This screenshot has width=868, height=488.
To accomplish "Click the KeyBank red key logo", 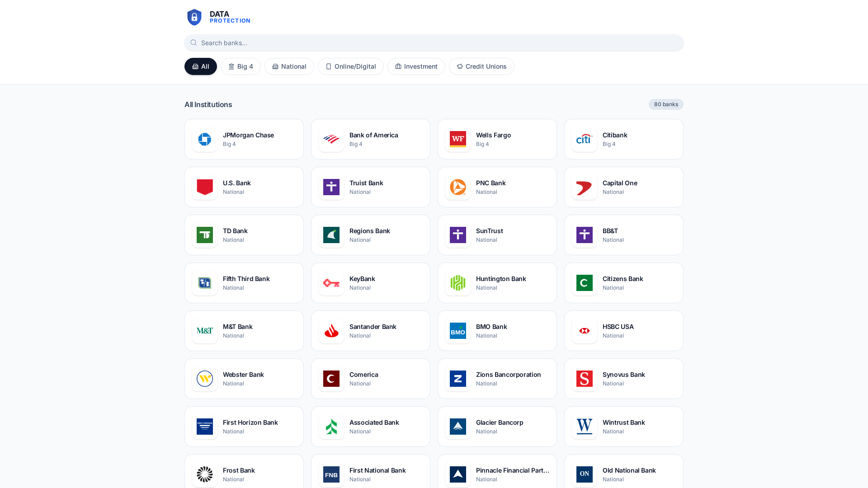I will [331, 283].
